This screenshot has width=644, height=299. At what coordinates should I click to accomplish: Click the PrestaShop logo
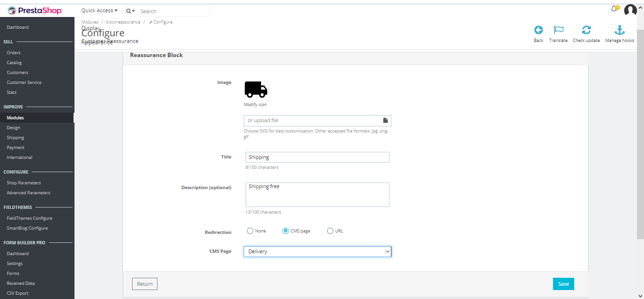[35, 10]
